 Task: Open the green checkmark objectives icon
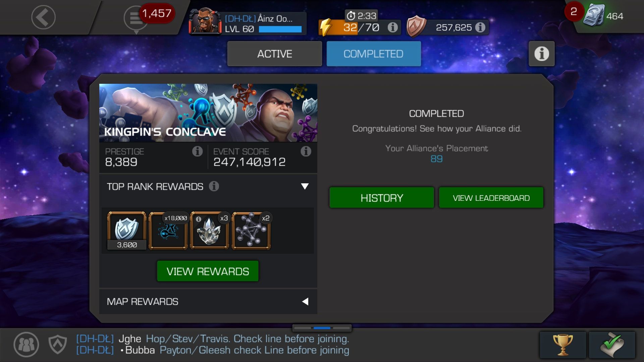(612, 345)
